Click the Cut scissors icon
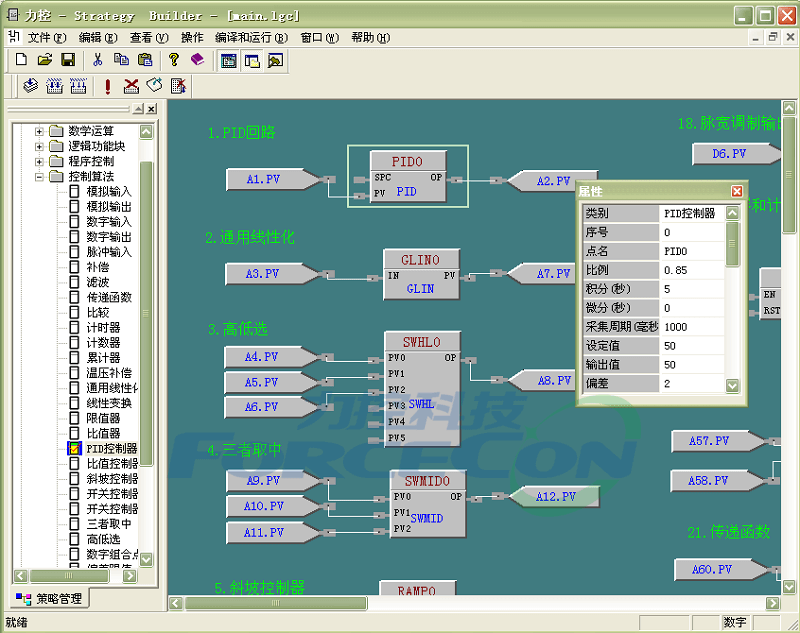 (x=98, y=60)
